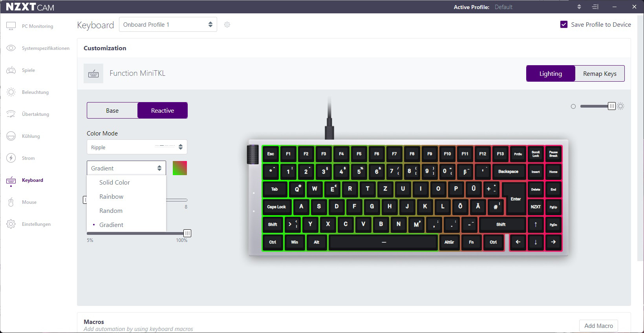Collapse the Gradient color type dropdown

[x=126, y=168]
